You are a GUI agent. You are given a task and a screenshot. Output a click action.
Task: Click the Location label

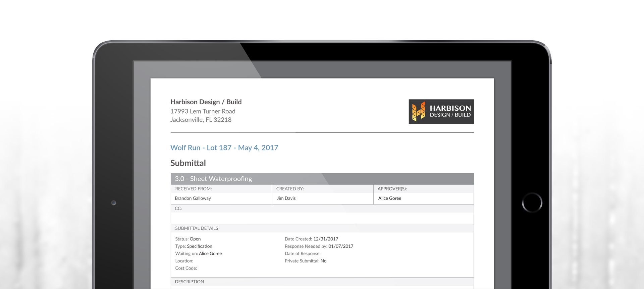pyautogui.click(x=184, y=261)
